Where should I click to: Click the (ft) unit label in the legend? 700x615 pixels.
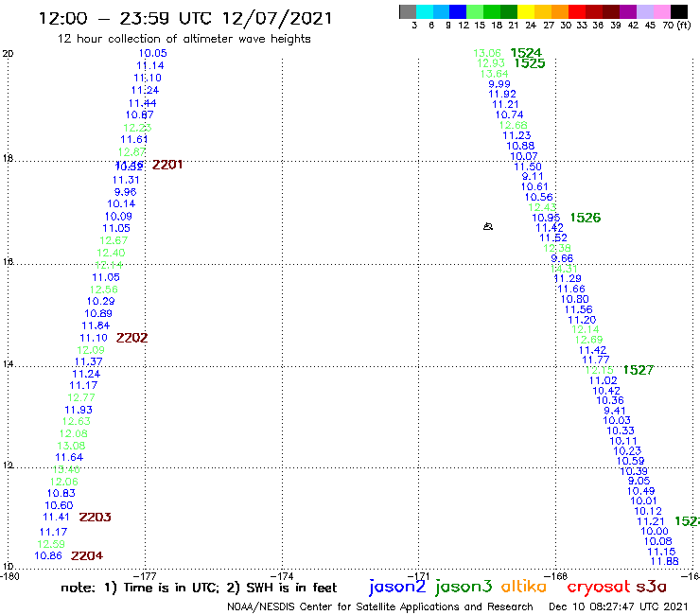684,25
